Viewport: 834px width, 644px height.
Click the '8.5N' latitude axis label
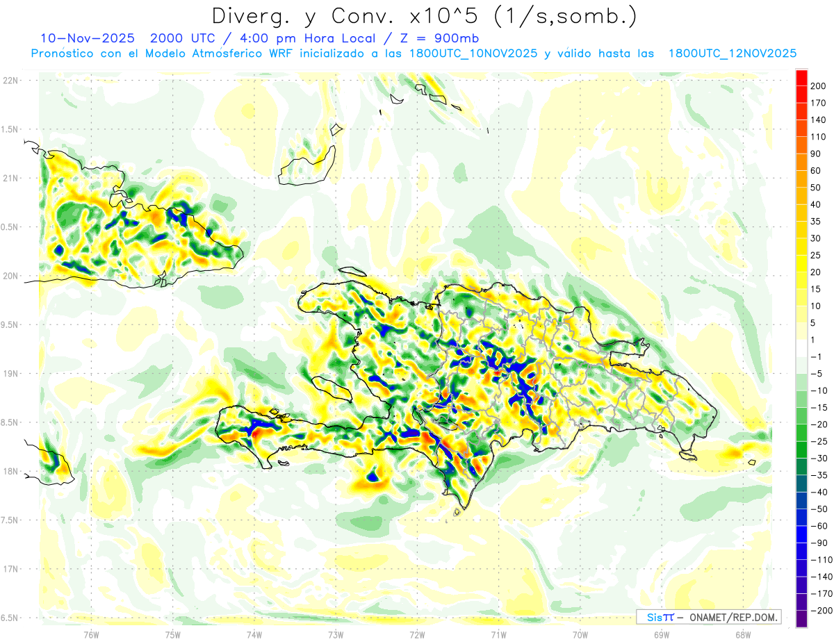click(x=10, y=422)
